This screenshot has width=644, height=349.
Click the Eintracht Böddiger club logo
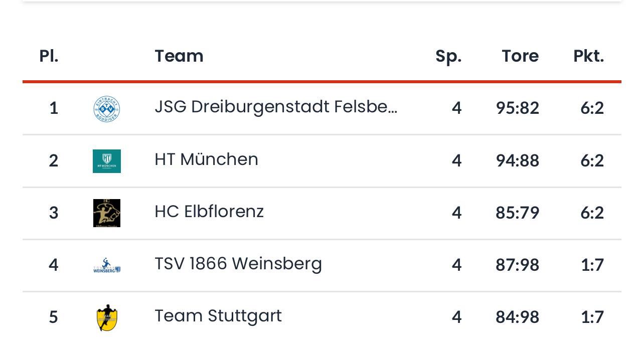tap(107, 109)
